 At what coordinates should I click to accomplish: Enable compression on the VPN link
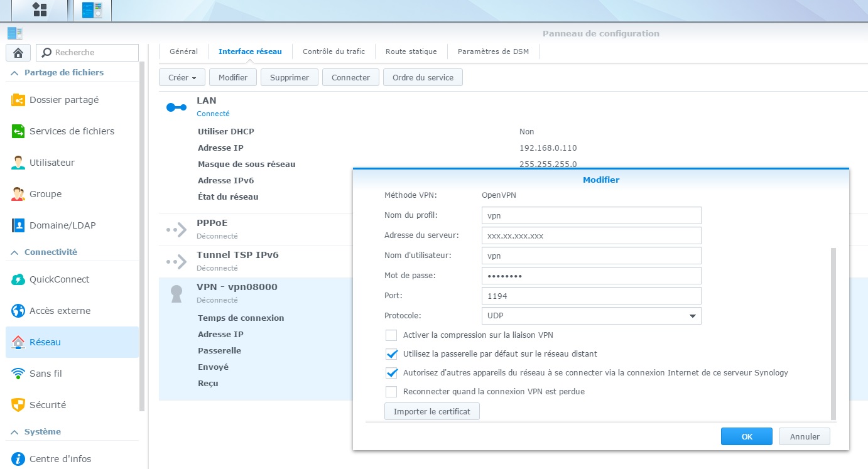click(391, 335)
